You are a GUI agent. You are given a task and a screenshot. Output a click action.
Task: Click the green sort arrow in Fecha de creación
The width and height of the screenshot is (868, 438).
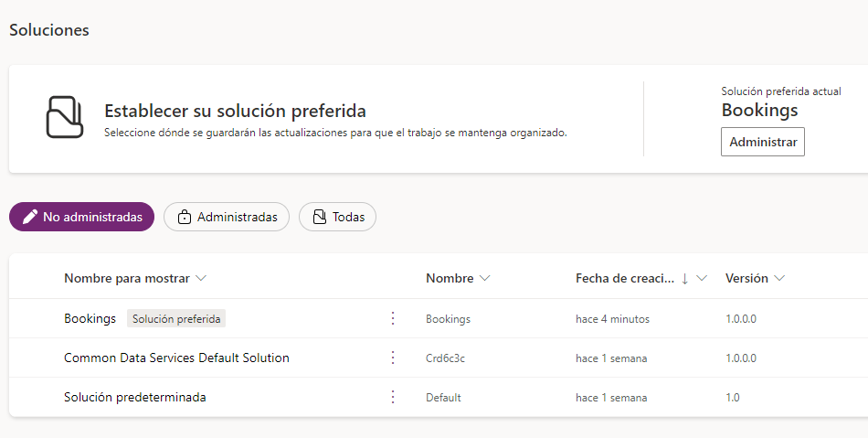[x=685, y=278]
